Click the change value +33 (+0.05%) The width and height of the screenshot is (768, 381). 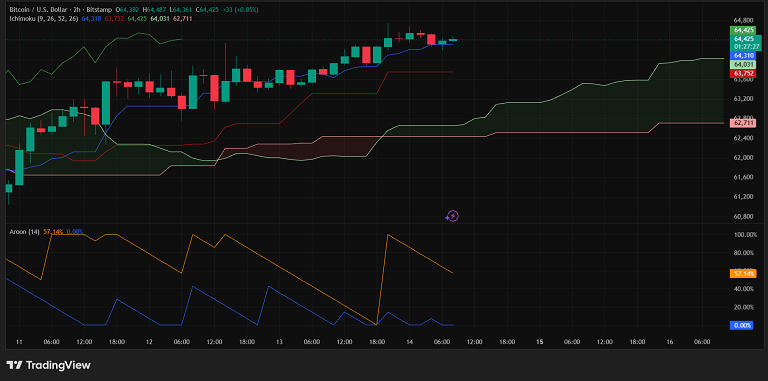pos(241,10)
